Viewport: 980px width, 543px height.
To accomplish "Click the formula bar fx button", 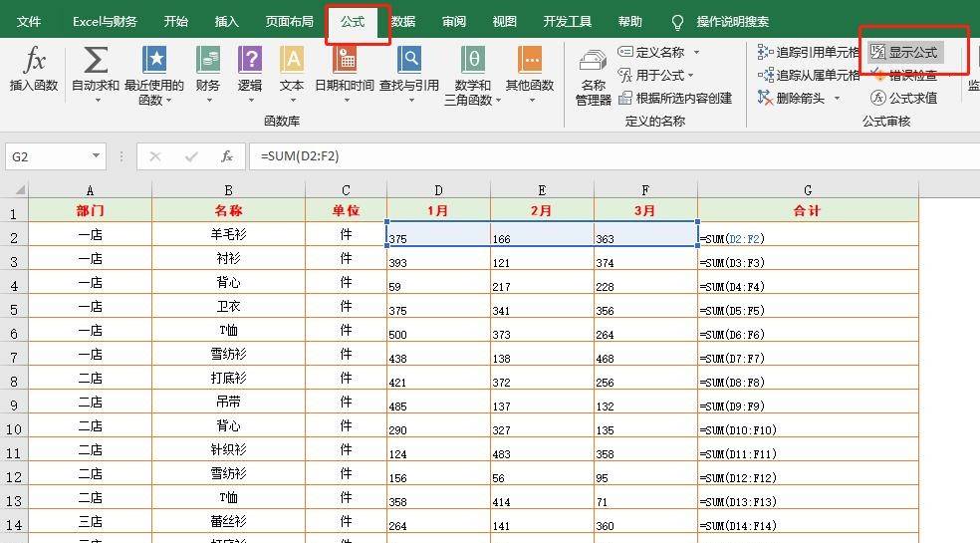I will pos(227,156).
